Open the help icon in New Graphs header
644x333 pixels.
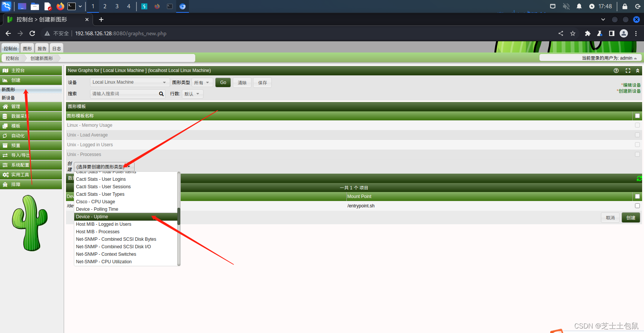click(x=616, y=70)
